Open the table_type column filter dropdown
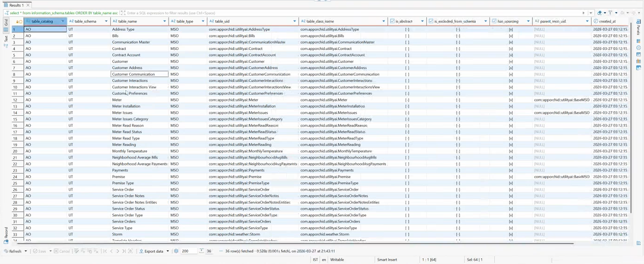Screen dimensions: 644x264 coord(203,21)
